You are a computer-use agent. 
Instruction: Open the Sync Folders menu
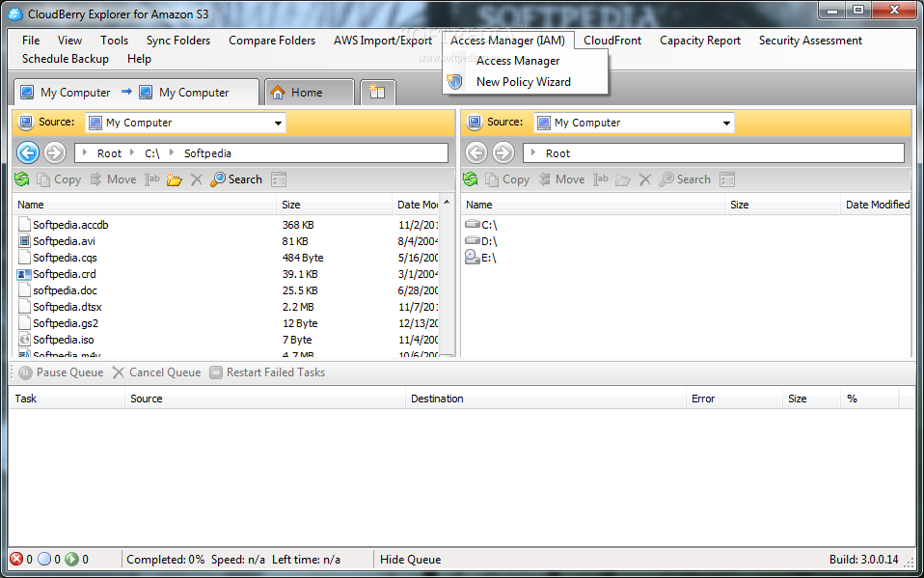(178, 41)
